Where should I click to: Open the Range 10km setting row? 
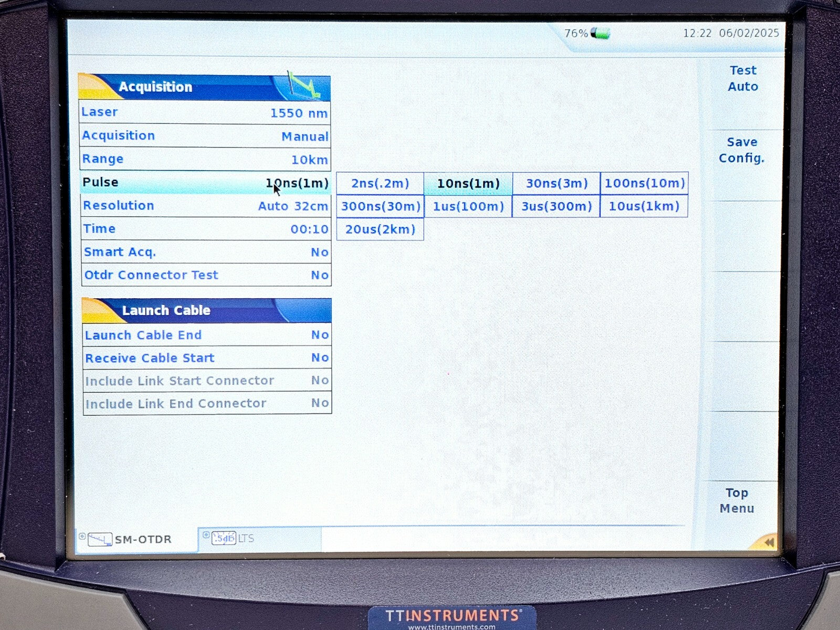tap(205, 159)
